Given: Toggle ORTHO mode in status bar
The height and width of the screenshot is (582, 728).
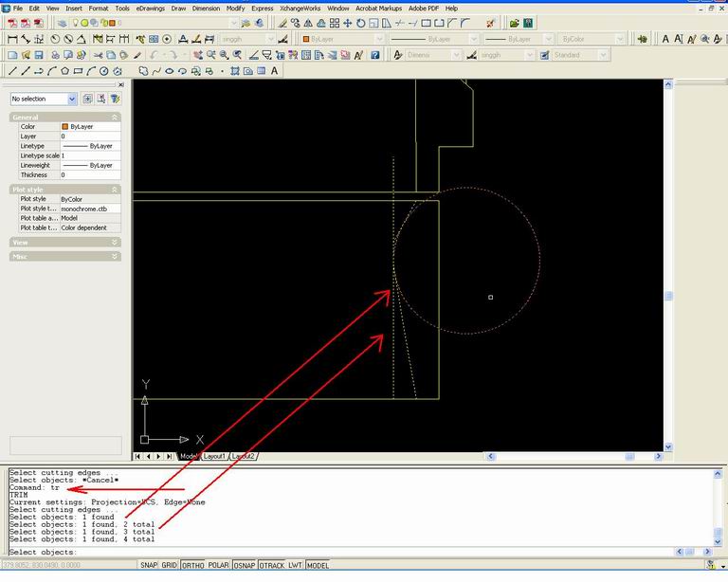Looking at the screenshot, I should 192,565.
